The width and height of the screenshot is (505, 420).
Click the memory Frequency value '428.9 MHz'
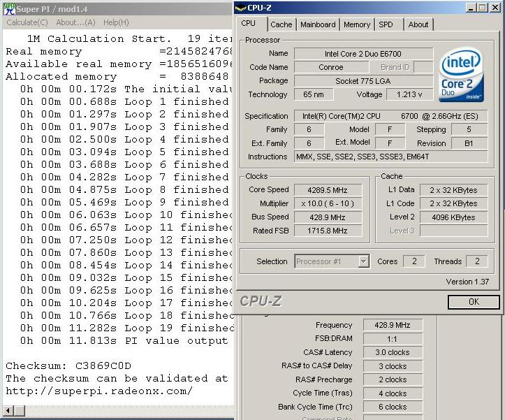[x=393, y=325]
